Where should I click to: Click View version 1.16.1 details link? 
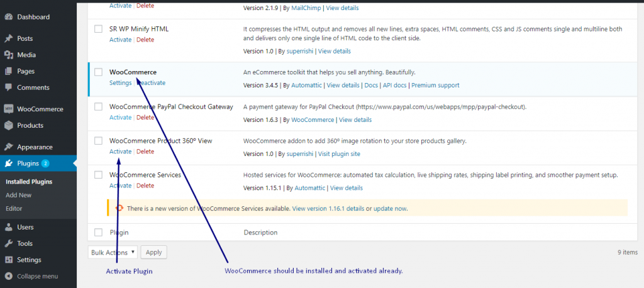[328, 209]
